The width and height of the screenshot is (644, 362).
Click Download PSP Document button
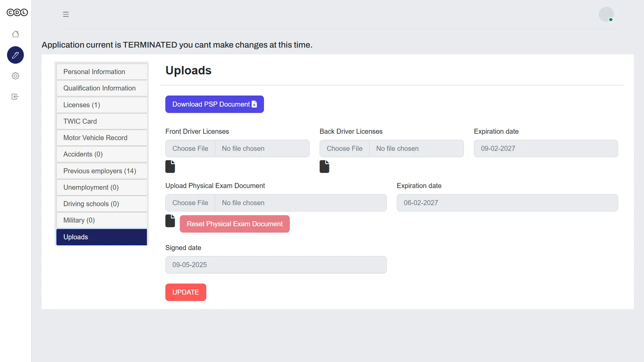pos(215,104)
